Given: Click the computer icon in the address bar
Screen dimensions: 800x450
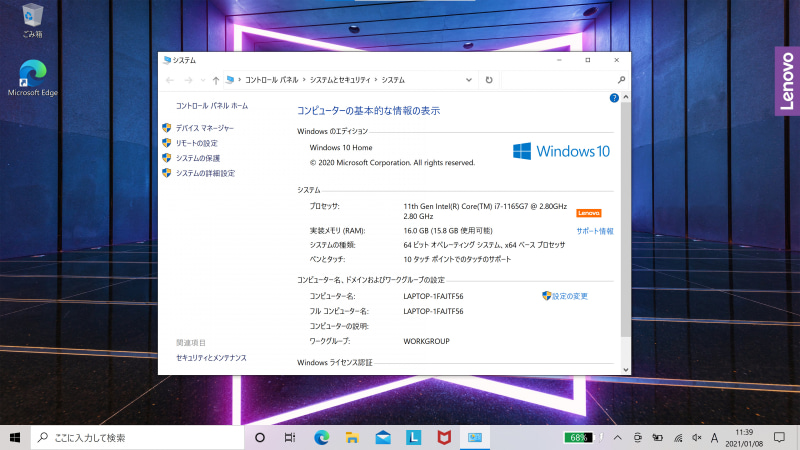Looking at the screenshot, I should pos(230,80).
